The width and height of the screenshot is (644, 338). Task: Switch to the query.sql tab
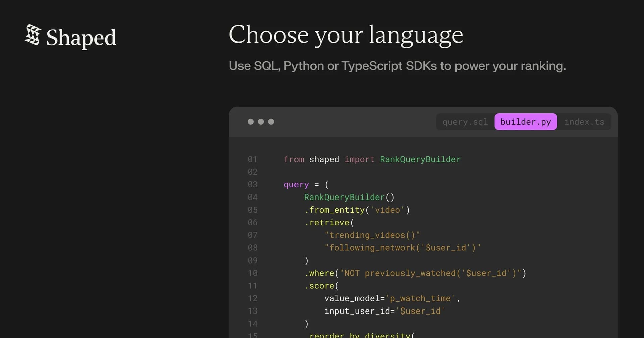coord(465,122)
